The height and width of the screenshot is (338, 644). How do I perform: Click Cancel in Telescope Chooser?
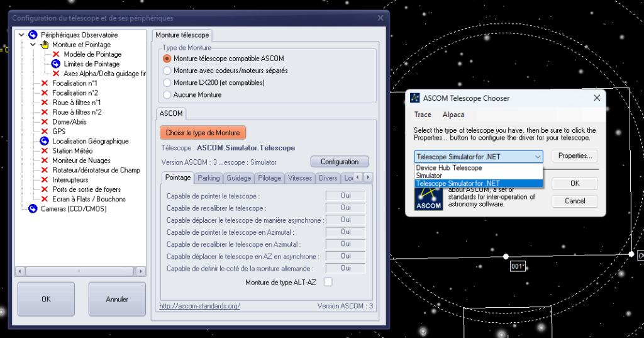[575, 201]
